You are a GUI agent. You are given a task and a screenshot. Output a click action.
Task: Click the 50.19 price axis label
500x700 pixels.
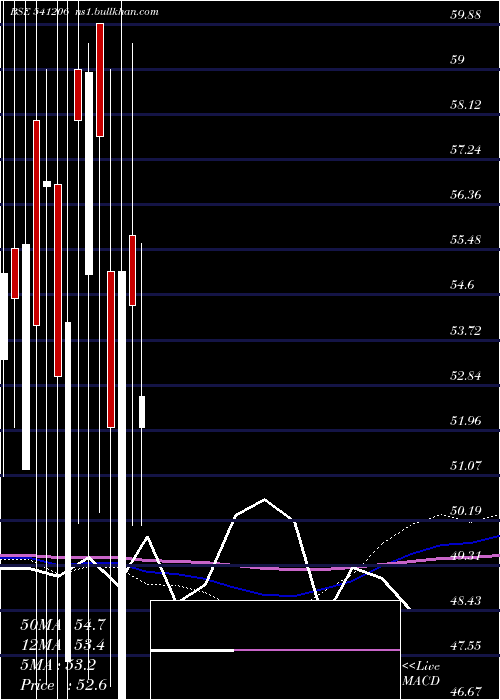(x=465, y=511)
